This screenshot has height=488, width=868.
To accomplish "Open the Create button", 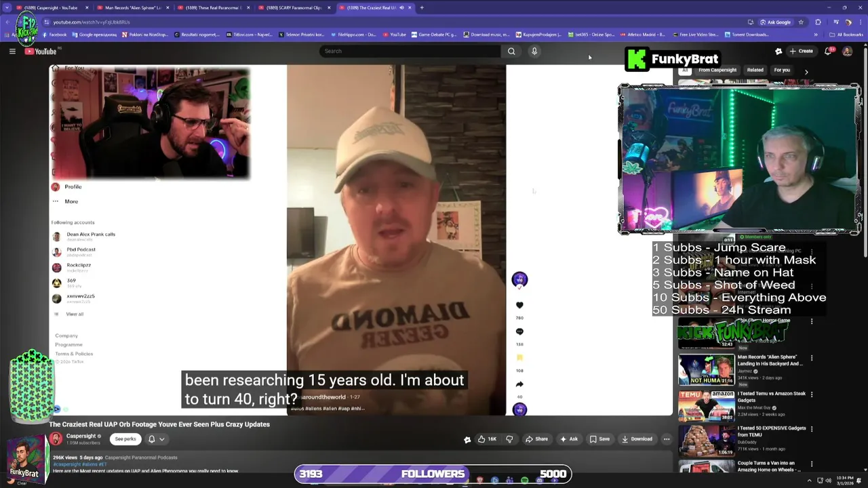I will (x=801, y=51).
